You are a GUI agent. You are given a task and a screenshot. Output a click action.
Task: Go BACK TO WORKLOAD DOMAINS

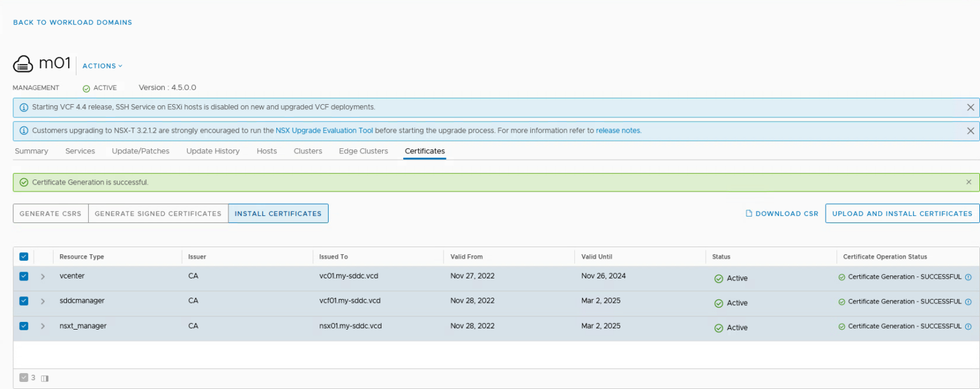[x=73, y=22]
